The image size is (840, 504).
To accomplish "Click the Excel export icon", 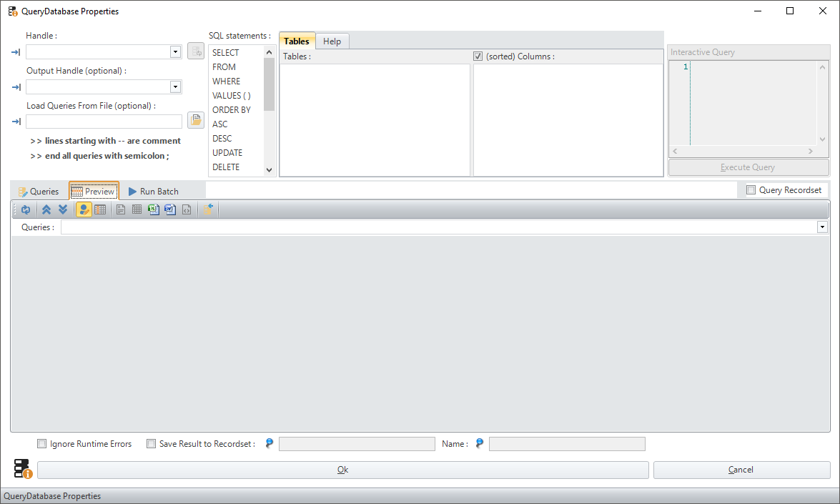I will point(153,209).
